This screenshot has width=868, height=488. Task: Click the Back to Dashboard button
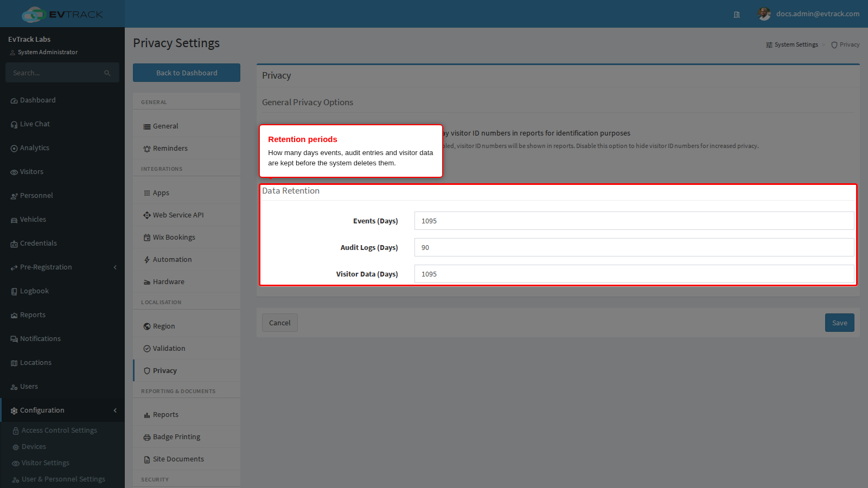(x=187, y=73)
